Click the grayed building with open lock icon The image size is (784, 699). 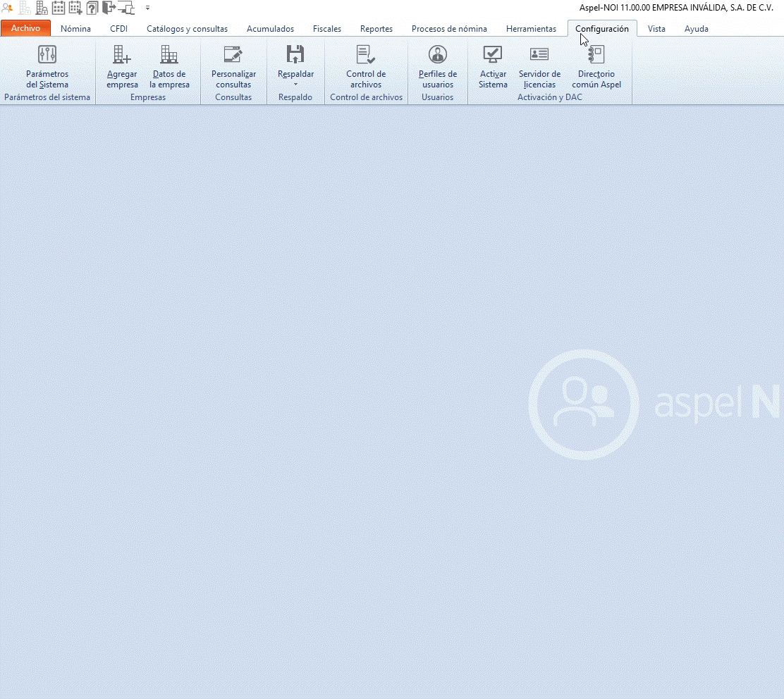click(x=25, y=8)
